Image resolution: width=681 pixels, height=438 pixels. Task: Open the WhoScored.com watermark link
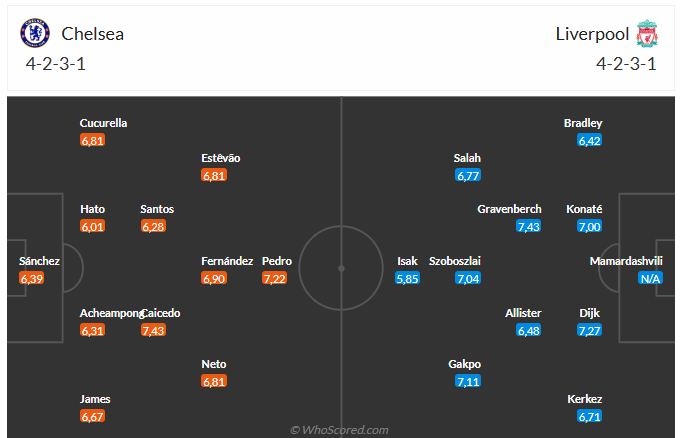point(339,430)
